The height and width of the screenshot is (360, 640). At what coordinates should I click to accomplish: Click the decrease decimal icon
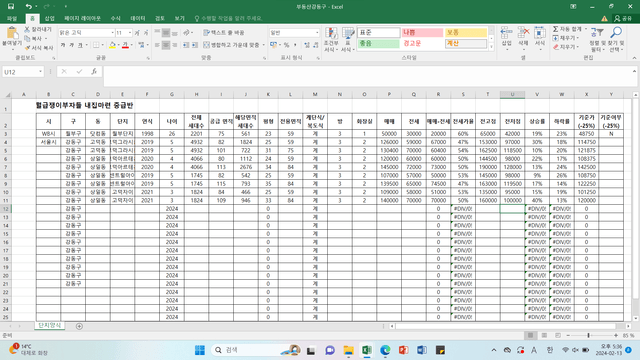pos(316,45)
